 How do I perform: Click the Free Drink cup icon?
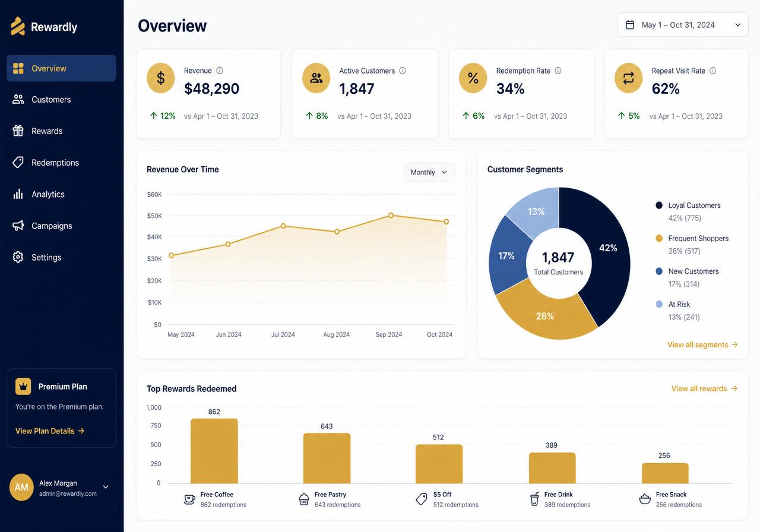(534, 499)
